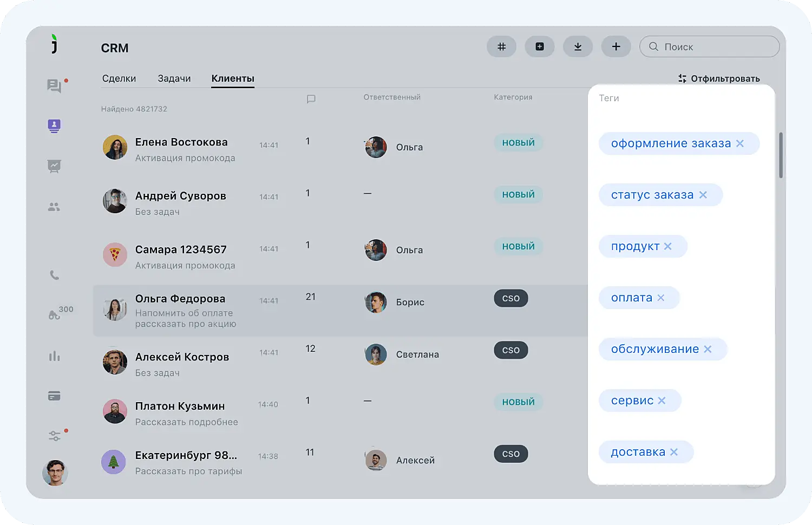Remove the 'оплата' tag
The height and width of the screenshot is (525, 812).
tap(660, 297)
